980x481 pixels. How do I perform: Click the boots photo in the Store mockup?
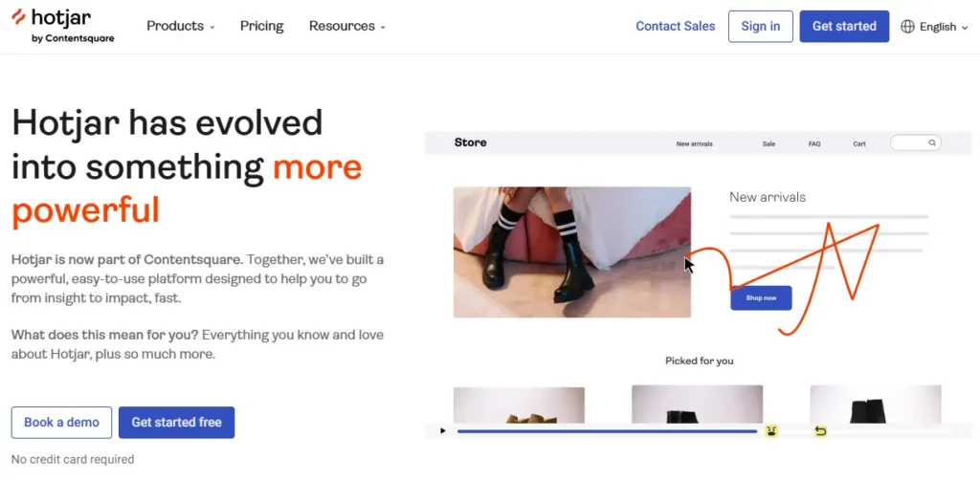[x=572, y=251]
